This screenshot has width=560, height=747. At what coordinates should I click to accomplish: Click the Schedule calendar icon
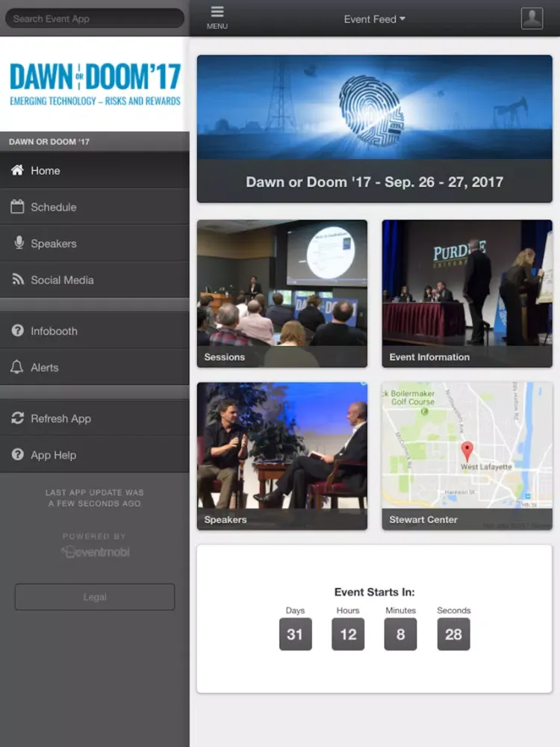coord(17,207)
